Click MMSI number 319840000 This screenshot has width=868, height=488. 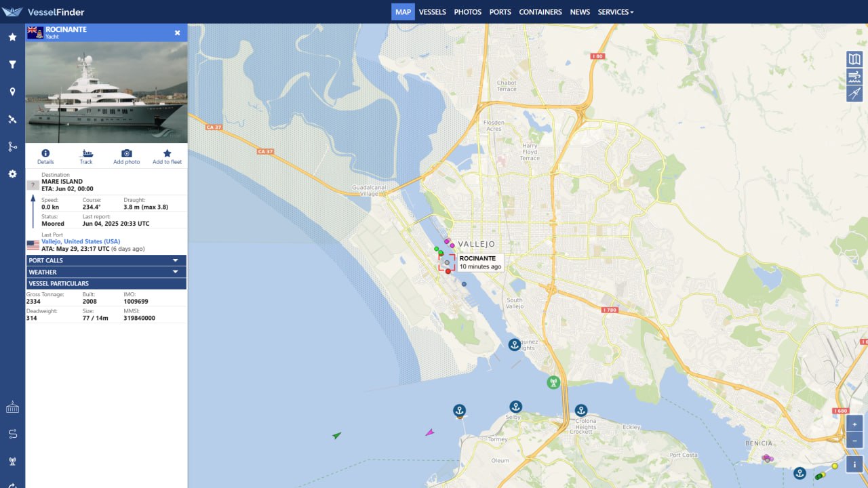click(x=139, y=318)
